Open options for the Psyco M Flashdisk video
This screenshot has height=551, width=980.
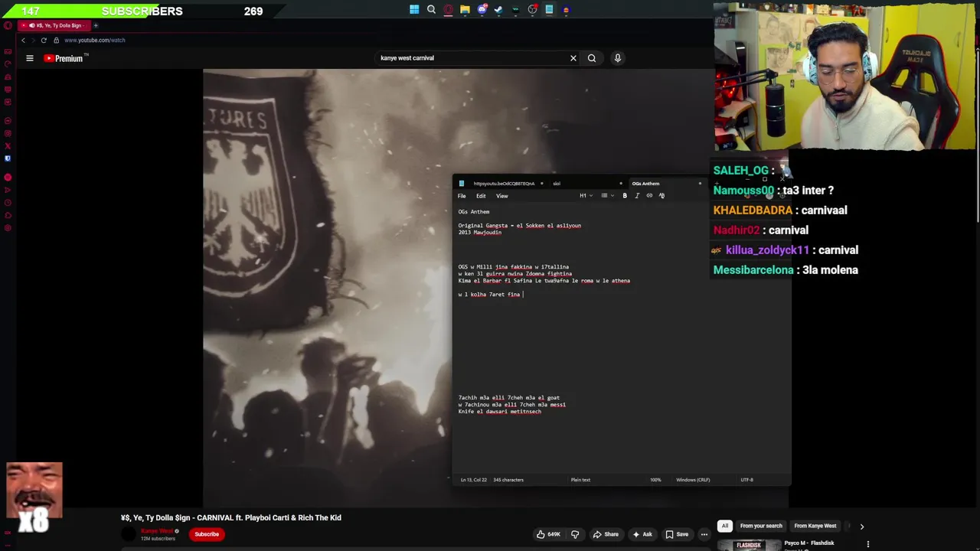click(x=867, y=544)
